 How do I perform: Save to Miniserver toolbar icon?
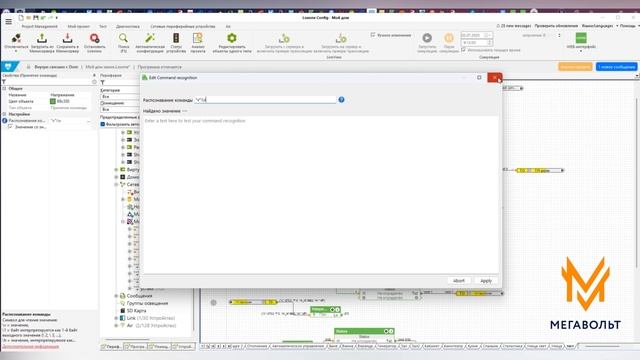67,38
